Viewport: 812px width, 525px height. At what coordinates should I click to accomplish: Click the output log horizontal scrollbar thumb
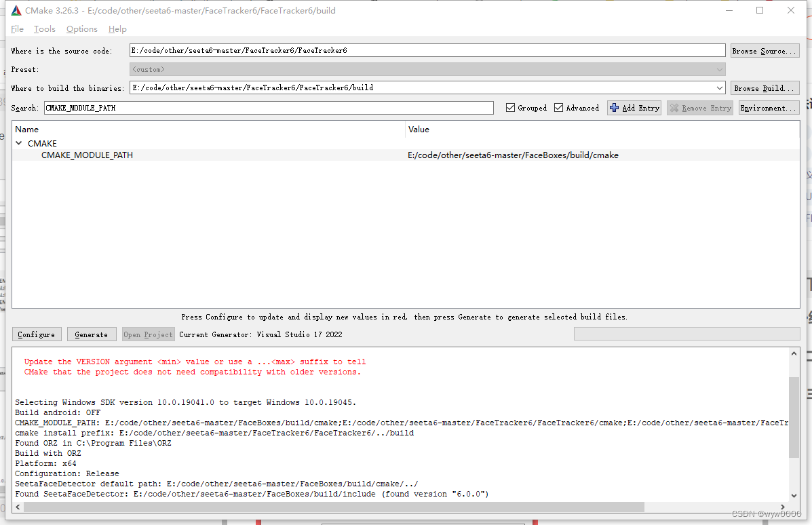pyautogui.click(x=334, y=507)
